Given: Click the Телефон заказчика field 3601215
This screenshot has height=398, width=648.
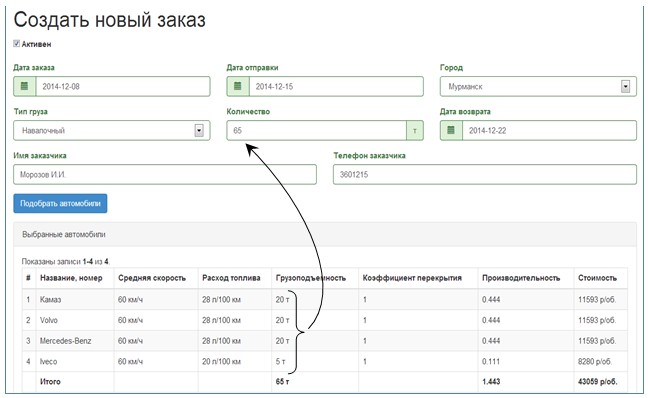Looking at the screenshot, I should (485, 174).
